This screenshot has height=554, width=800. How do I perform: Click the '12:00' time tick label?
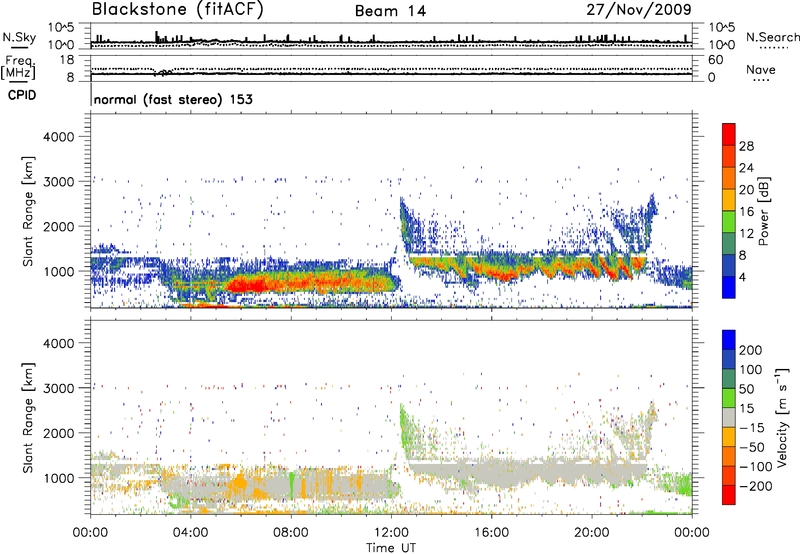click(x=391, y=533)
